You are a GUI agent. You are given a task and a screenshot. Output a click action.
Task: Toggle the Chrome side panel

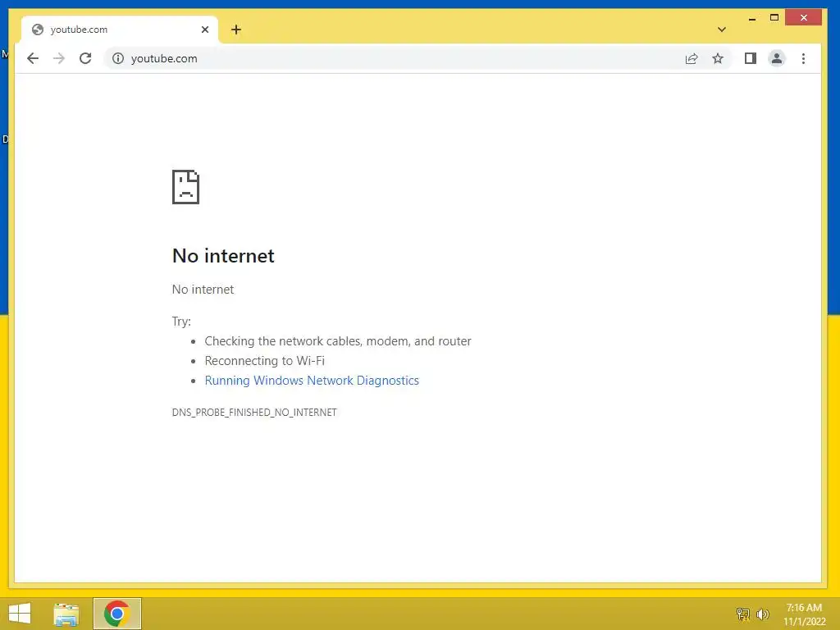point(751,58)
